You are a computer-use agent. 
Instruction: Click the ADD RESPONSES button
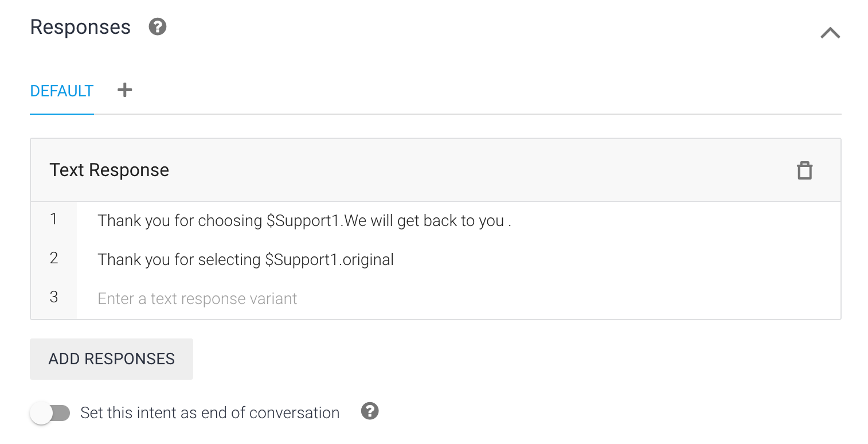[111, 359]
